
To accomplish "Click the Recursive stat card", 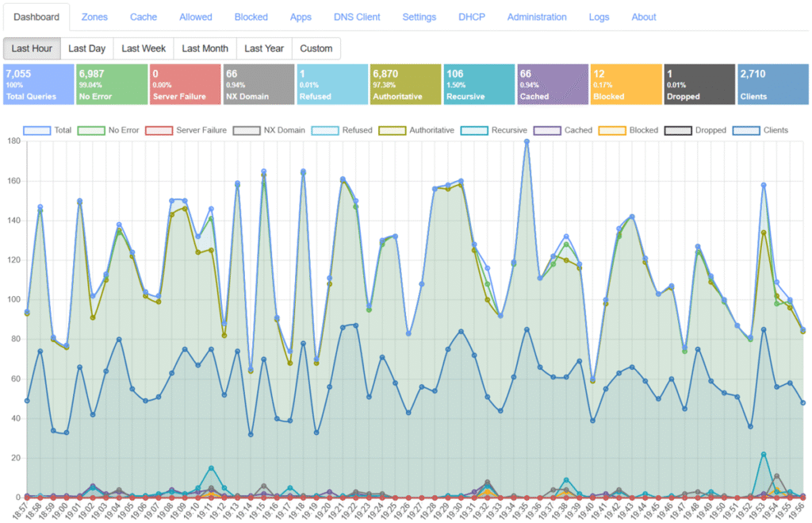I will tap(478, 85).
